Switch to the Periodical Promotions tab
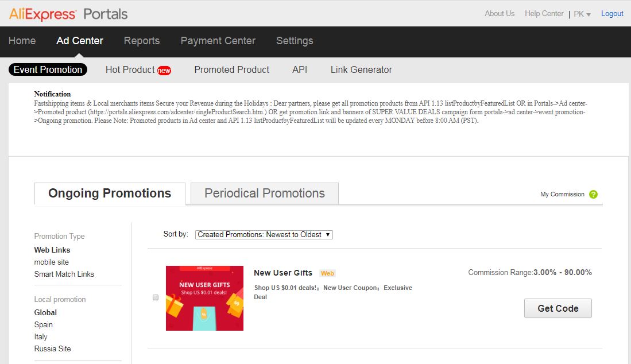 point(264,193)
